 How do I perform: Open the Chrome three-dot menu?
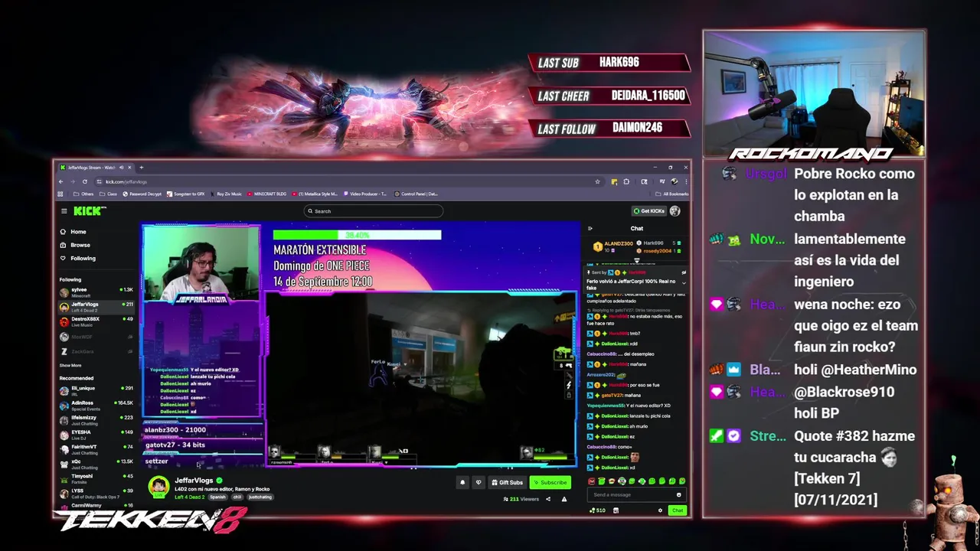click(685, 181)
